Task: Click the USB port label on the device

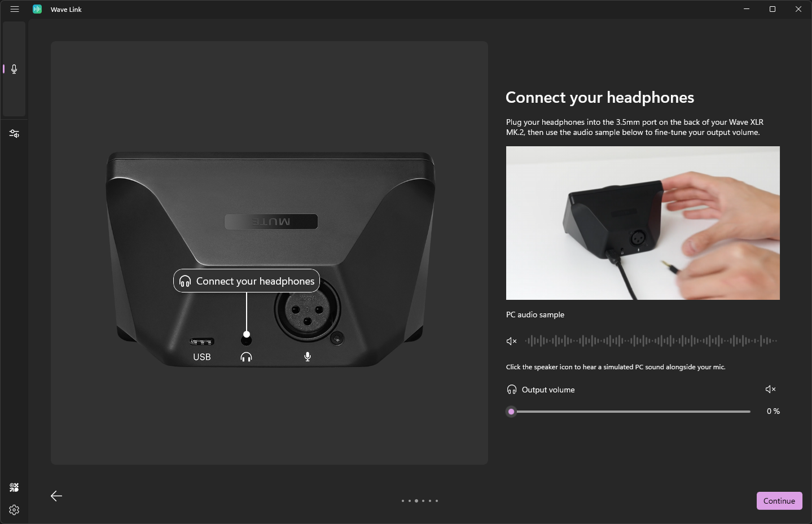Action: 202,357
